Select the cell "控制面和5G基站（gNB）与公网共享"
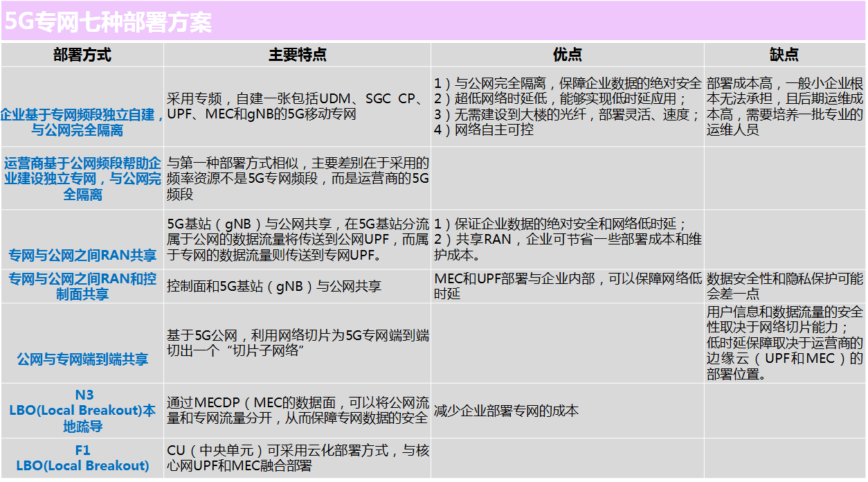 pyautogui.click(x=274, y=286)
